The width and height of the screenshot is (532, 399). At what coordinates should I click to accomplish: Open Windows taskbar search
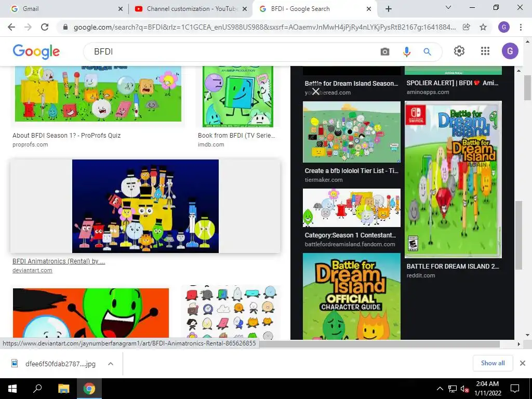pos(37,389)
